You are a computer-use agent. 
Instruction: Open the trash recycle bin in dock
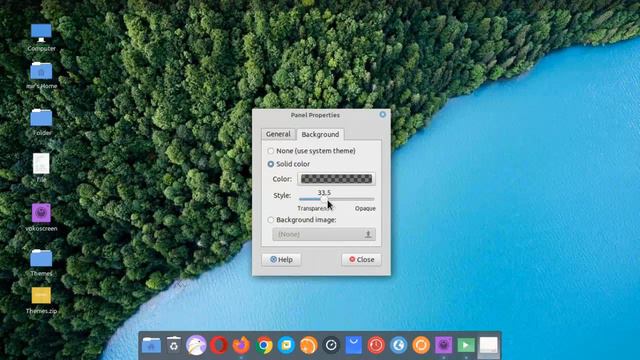click(174, 345)
